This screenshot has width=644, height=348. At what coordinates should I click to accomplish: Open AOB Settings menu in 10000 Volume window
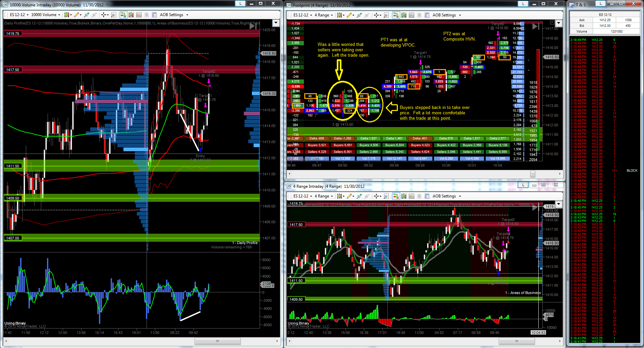174,15
